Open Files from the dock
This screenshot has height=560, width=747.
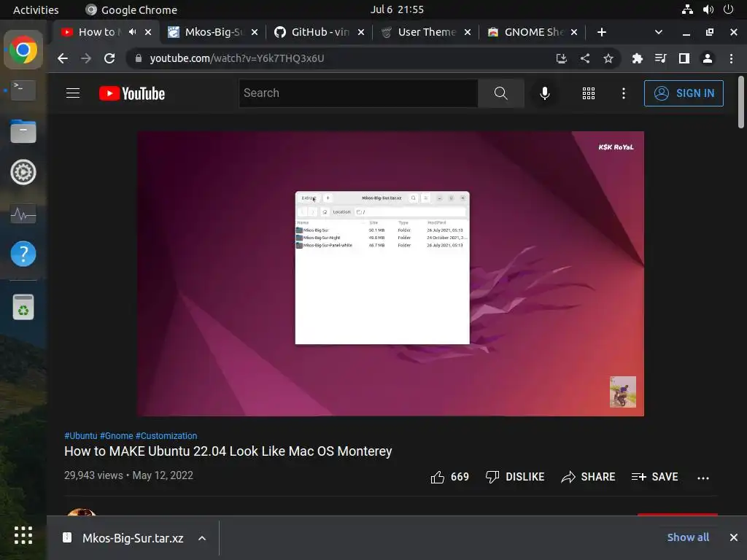pos(23,131)
